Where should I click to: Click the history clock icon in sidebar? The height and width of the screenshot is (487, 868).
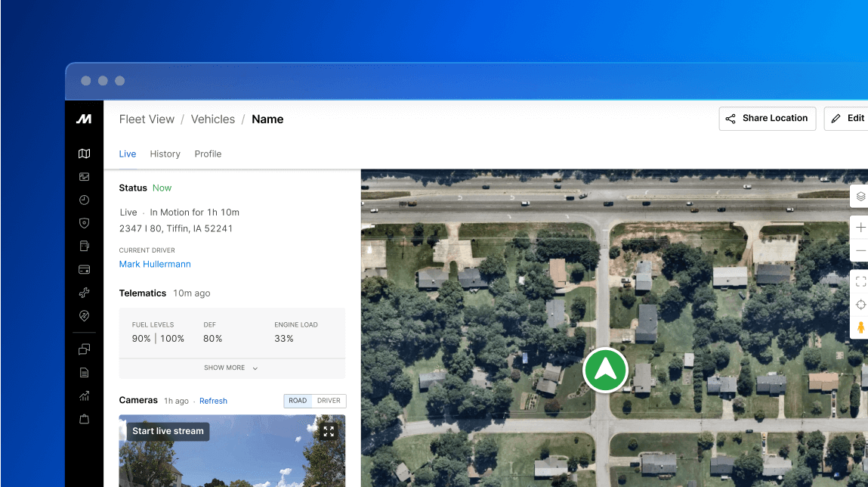click(x=84, y=200)
